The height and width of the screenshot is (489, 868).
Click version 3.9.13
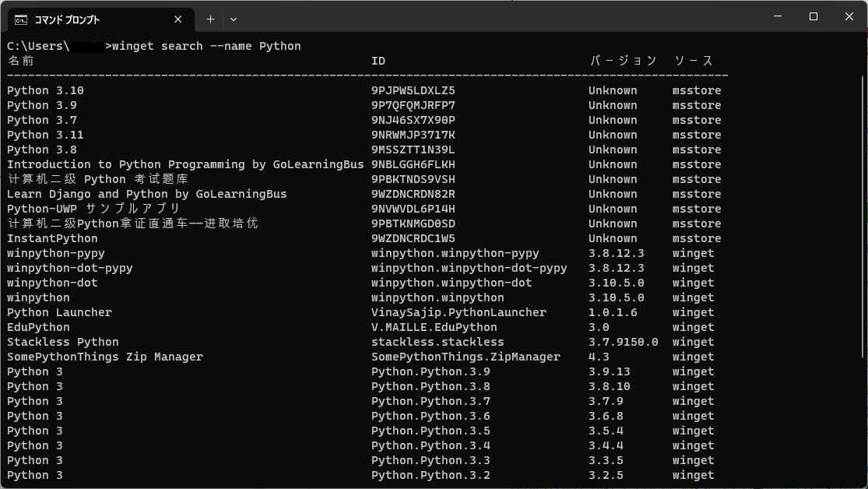click(x=610, y=371)
